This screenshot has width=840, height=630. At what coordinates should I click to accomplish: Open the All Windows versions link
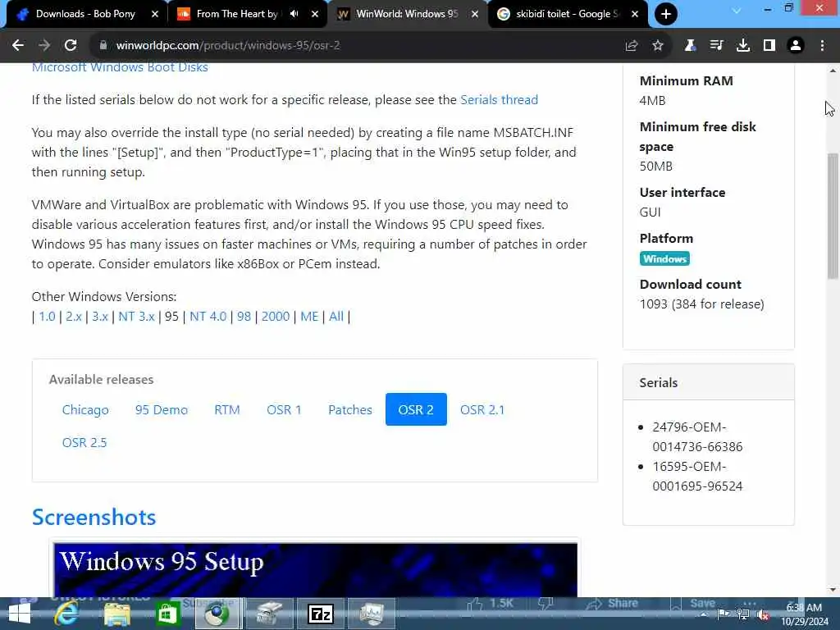(x=336, y=317)
